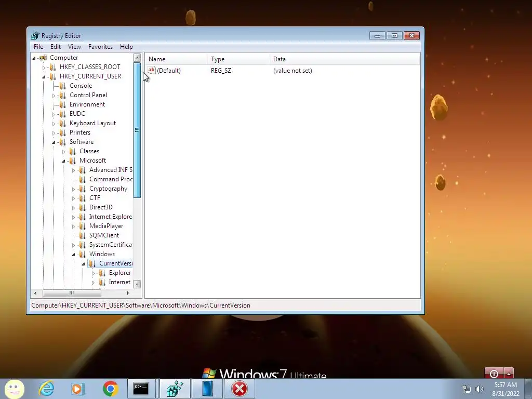
Task: Select the Keyboard Layout key
Action: pyautogui.click(x=92, y=123)
